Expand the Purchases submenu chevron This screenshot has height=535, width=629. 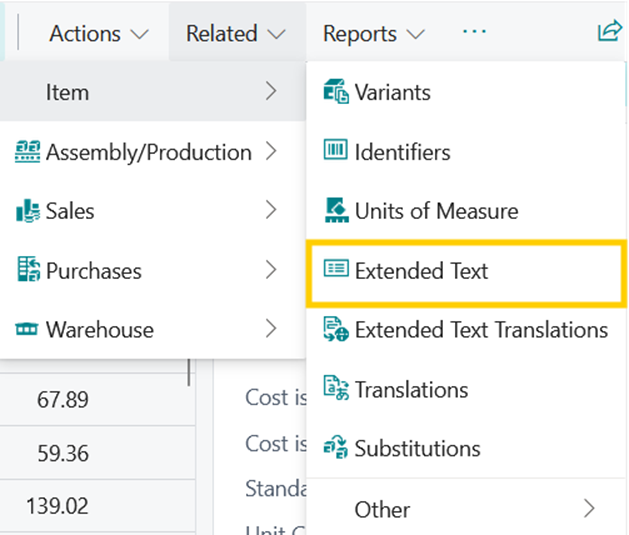click(x=270, y=270)
